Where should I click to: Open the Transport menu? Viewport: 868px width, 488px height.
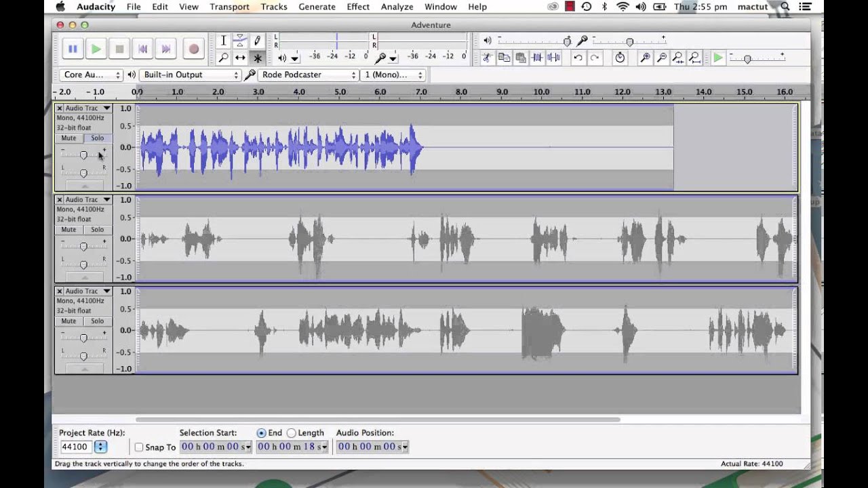click(x=229, y=7)
